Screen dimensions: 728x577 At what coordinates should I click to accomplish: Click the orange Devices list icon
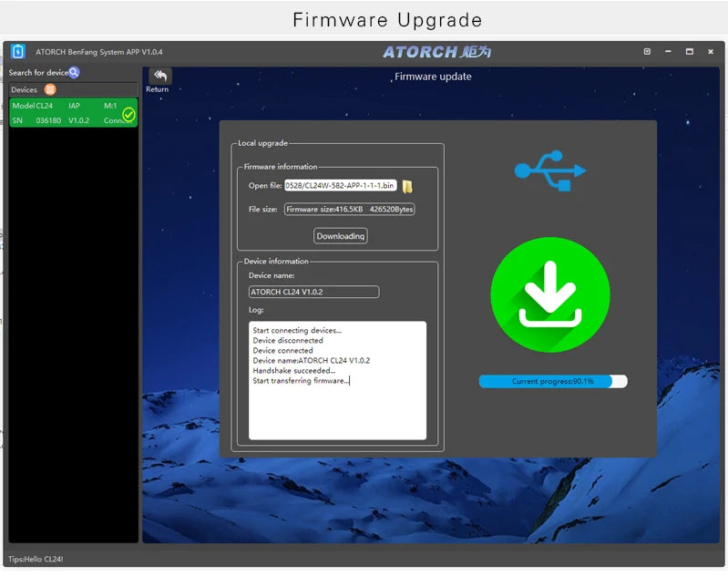pos(50,89)
